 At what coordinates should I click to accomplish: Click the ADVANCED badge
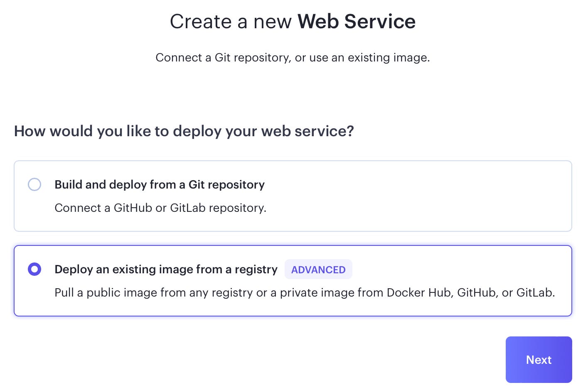tap(318, 270)
